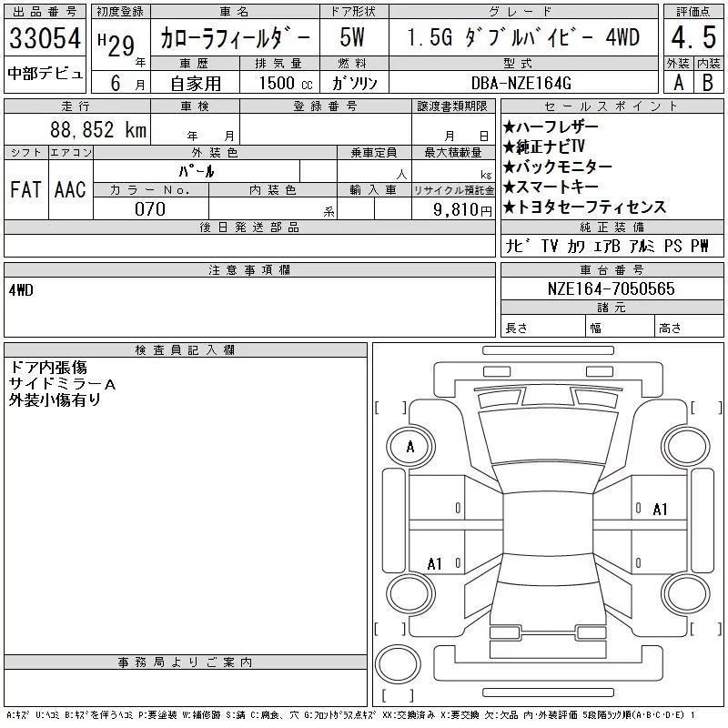Click the 高さ dimension field
Viewport: 728px width, 728px height.
[x=689, y=328]
